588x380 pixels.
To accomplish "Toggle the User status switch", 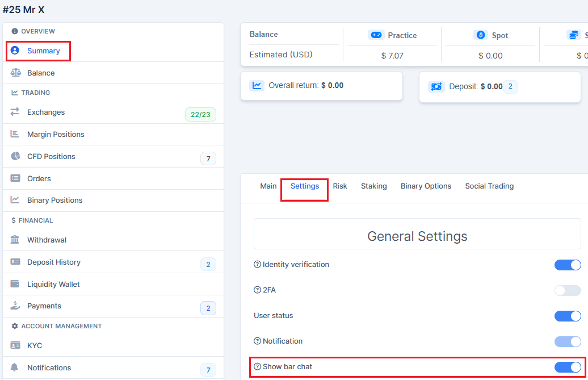I will (x=568, y=316).
